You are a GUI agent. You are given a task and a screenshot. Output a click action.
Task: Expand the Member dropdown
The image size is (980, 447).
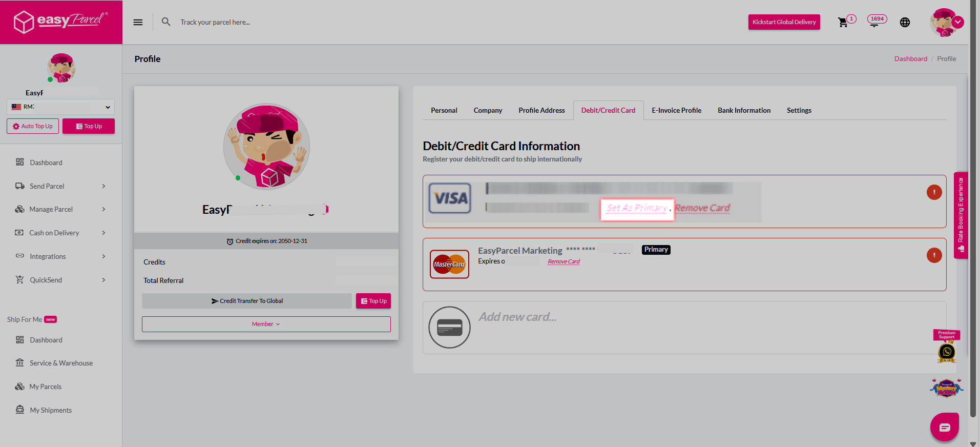(266, 324)
